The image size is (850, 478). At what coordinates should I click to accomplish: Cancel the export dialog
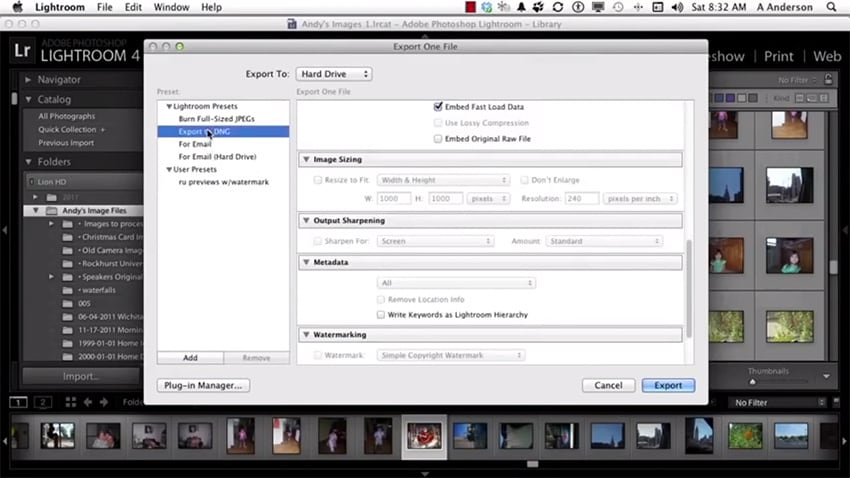tap(608, 385)
